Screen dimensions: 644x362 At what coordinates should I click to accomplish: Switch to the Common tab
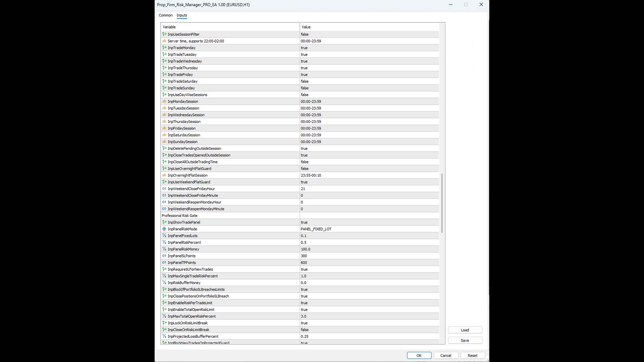tap(166, 15)
